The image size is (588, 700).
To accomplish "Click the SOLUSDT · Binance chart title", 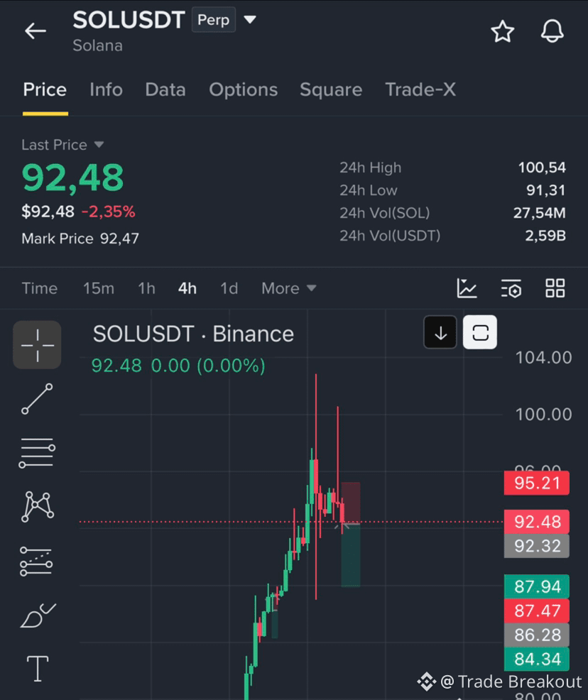I will 193,334.
